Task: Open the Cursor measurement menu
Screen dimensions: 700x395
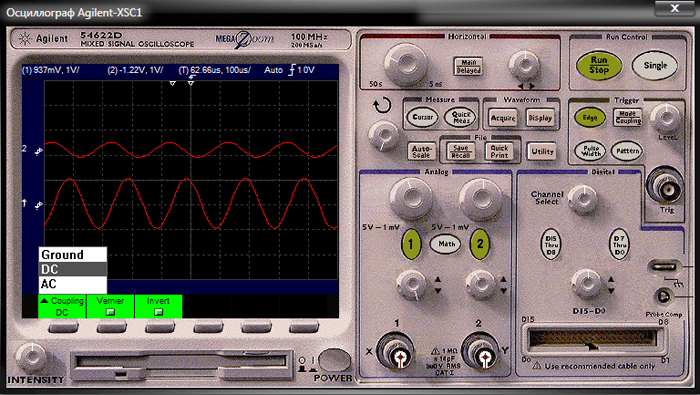Action: pyautogui.click(x=422, y=117)
